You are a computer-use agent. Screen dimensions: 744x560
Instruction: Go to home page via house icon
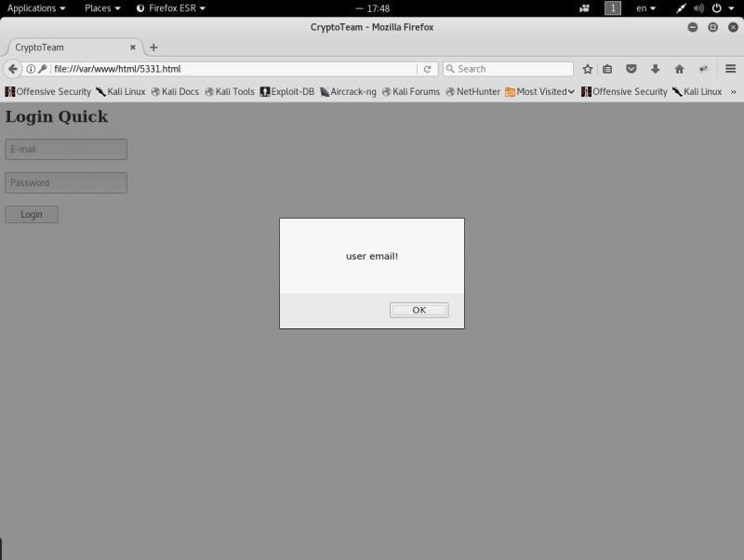pos(680,69)
